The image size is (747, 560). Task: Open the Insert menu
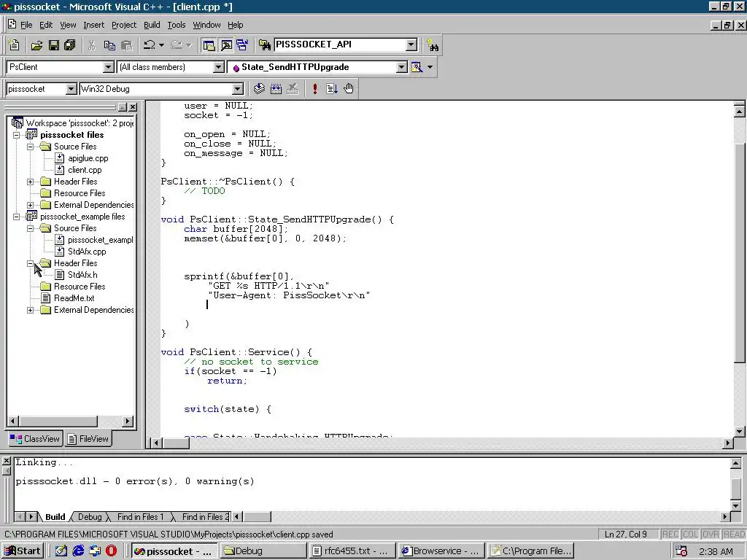[x=93, y=25]
